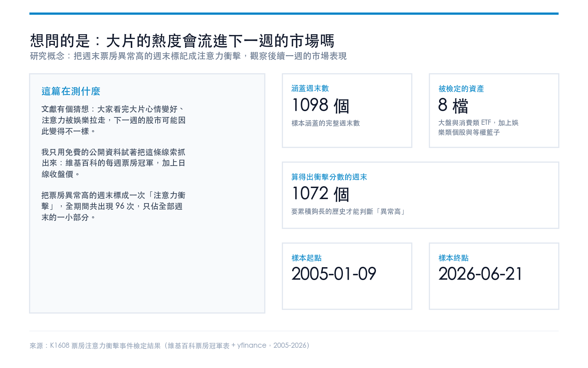Select the label 涵蓋週末數
The image size is (588, 368).
click(310, 88)
